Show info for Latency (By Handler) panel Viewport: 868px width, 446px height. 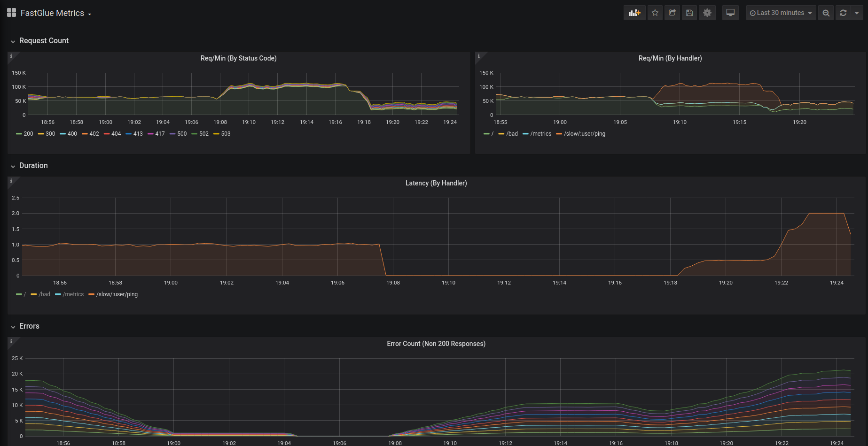click(11, 181)
